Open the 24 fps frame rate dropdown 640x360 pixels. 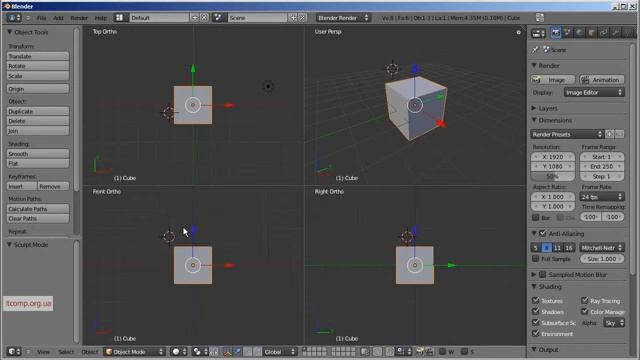click(x=602, y=197)
